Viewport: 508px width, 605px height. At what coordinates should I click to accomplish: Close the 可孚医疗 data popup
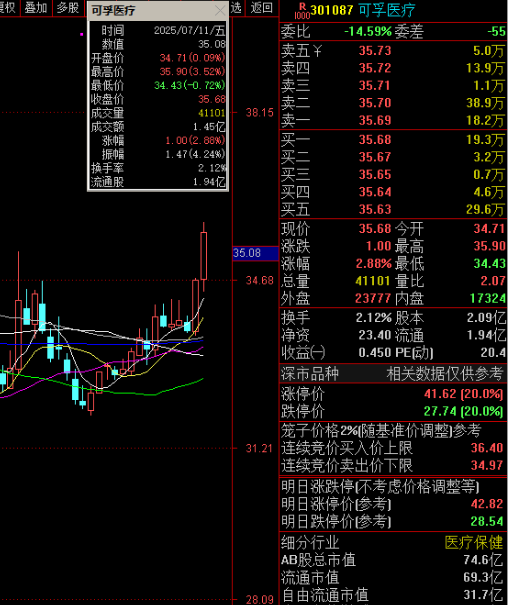220,10
